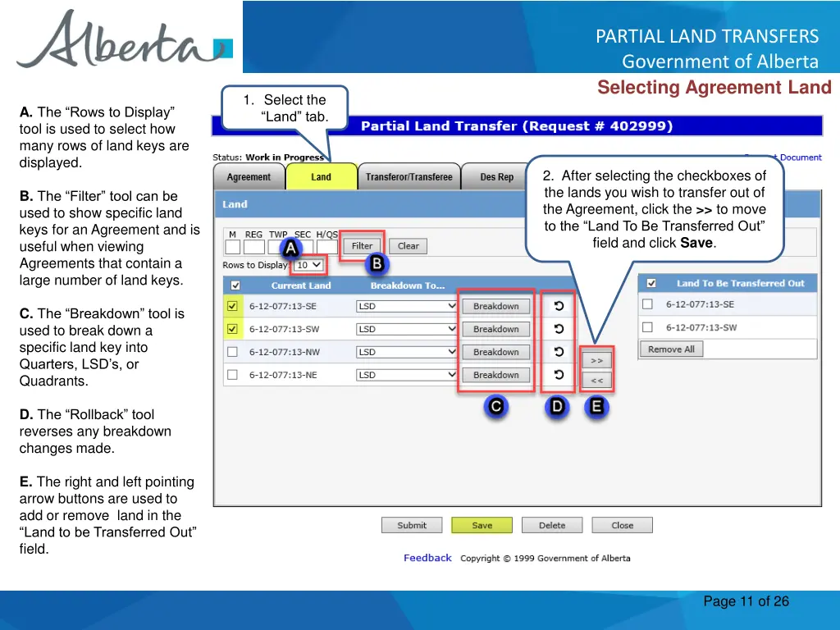Toggle the Land To Be Transferred Out header checkbox
This screenshot has height=630, width=840.
point(651,283)
